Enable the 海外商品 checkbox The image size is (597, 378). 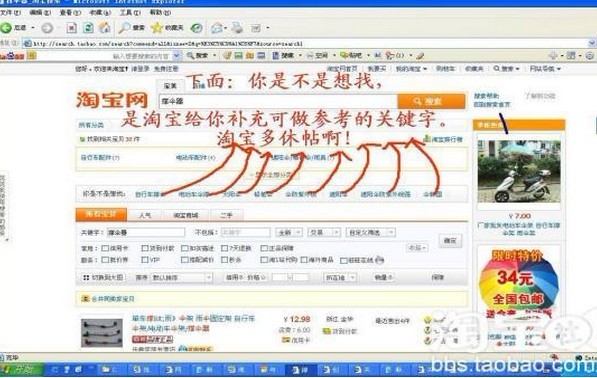coord(304,260)
